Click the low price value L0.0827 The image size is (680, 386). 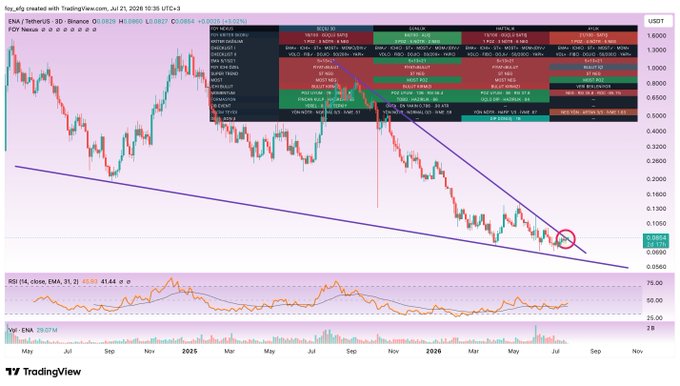click(157, 21)
